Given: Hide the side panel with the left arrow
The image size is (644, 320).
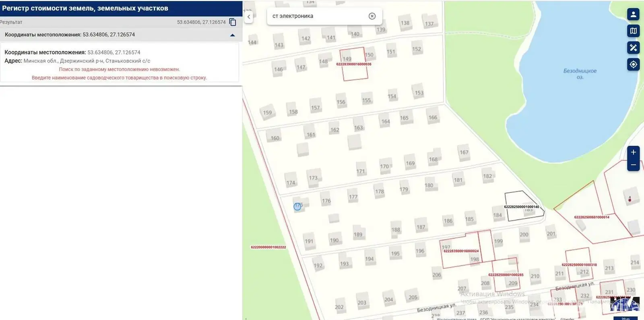Looking at the screenshot, I should [249, 17].
